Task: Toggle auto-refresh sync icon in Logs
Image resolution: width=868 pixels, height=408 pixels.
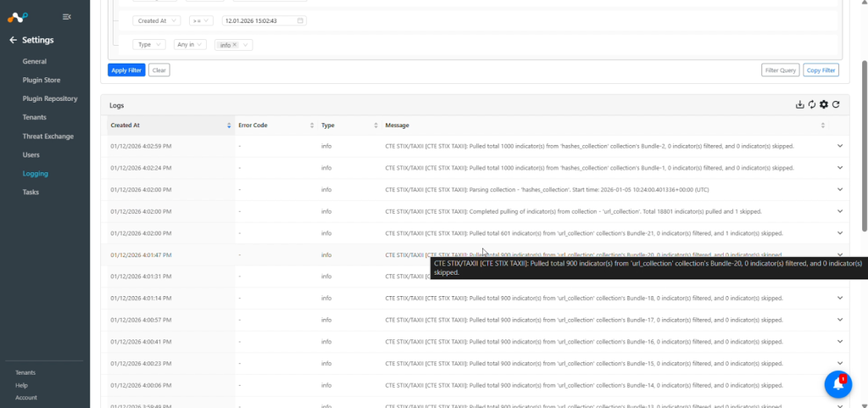Action: (x=811, y=104)
